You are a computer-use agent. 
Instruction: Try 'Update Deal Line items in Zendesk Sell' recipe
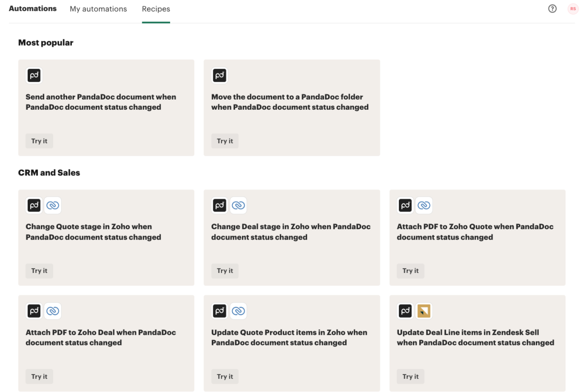pos(411,376)
